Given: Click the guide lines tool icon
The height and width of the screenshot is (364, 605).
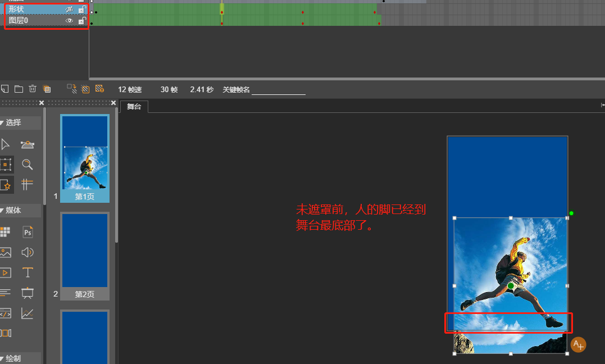Looking at the screenshot, I should pos(27,184).
